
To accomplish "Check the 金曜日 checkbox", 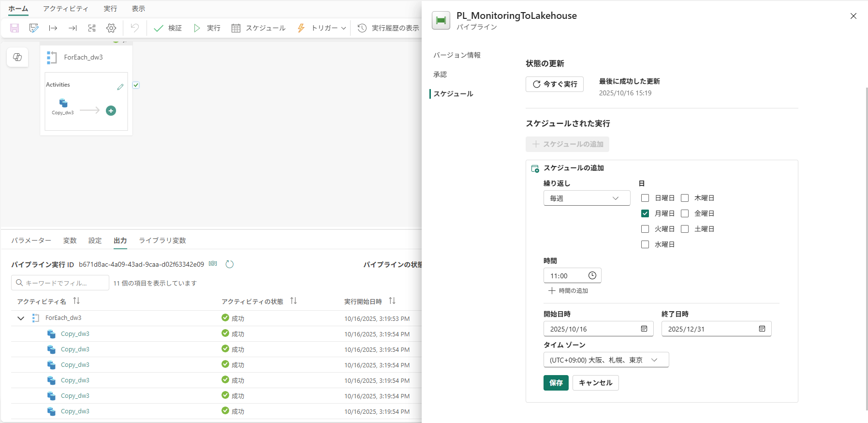I will coord(685,213).
